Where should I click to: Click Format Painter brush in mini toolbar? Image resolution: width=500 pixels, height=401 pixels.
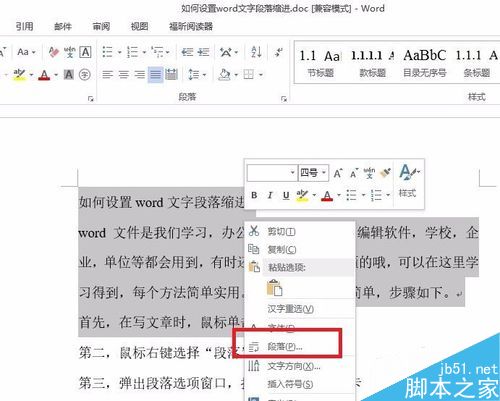click(x=385, y=173)
